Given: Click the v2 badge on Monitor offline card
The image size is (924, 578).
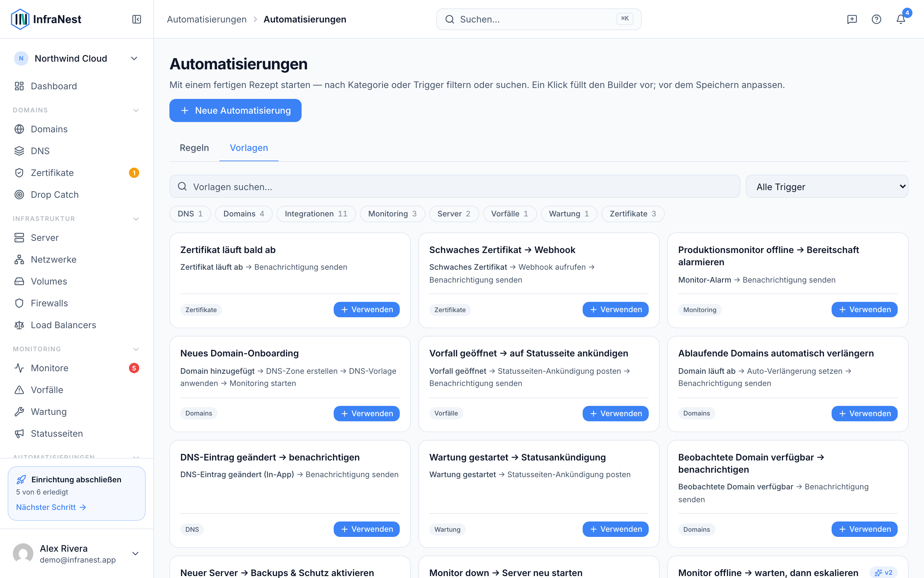Looking at the screenshot, I should point(884,572).
